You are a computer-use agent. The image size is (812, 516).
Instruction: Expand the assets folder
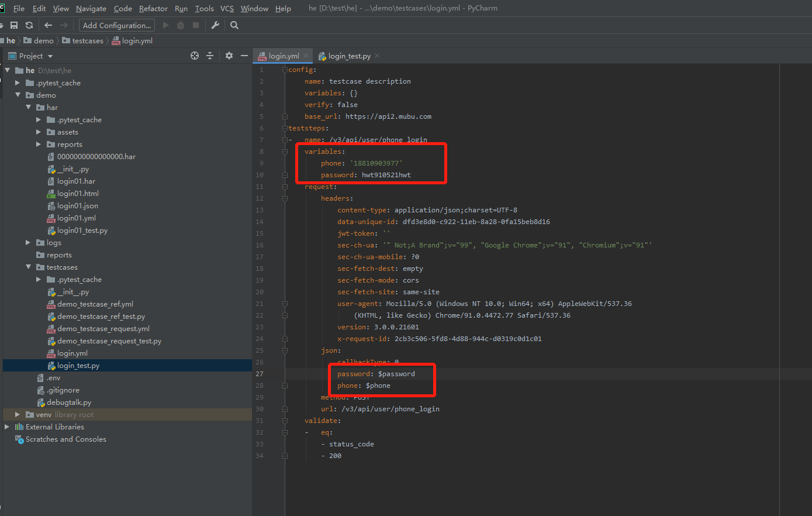[39, 132]
